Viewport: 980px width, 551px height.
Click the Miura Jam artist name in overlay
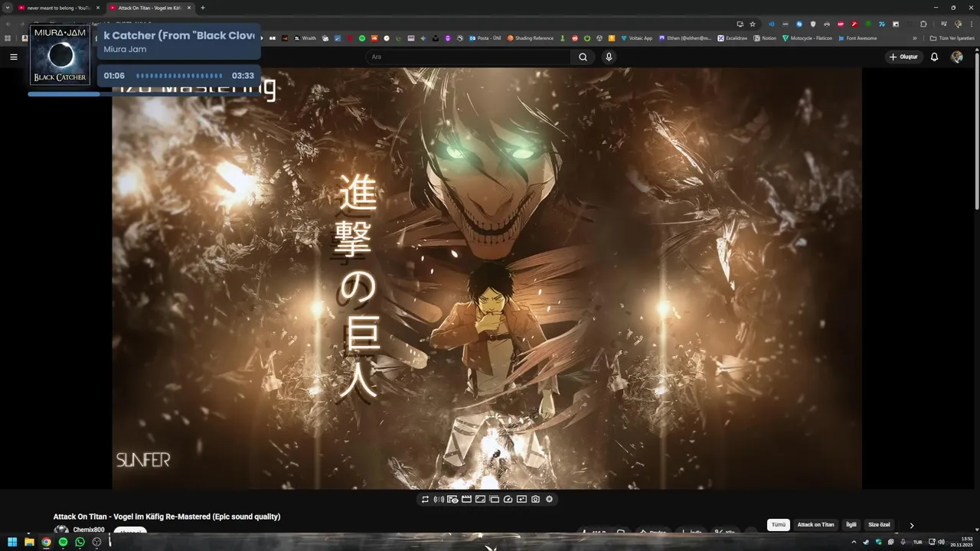click(125, 49)
